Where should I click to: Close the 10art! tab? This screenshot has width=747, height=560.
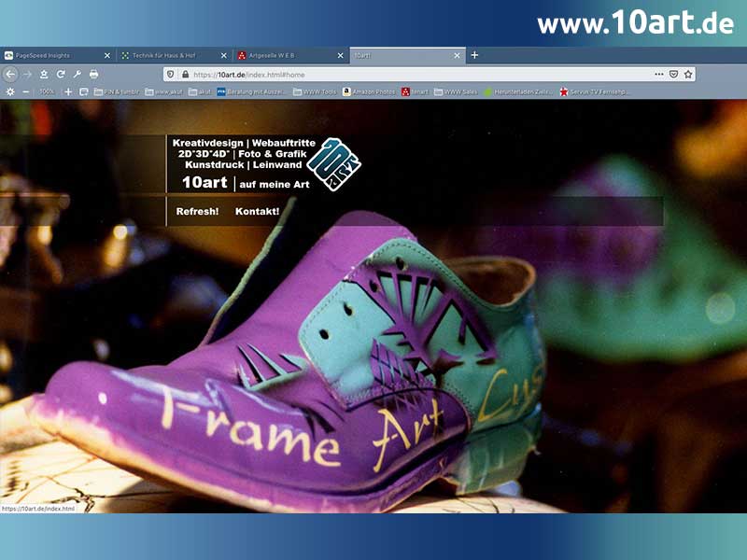click(457, 56)
